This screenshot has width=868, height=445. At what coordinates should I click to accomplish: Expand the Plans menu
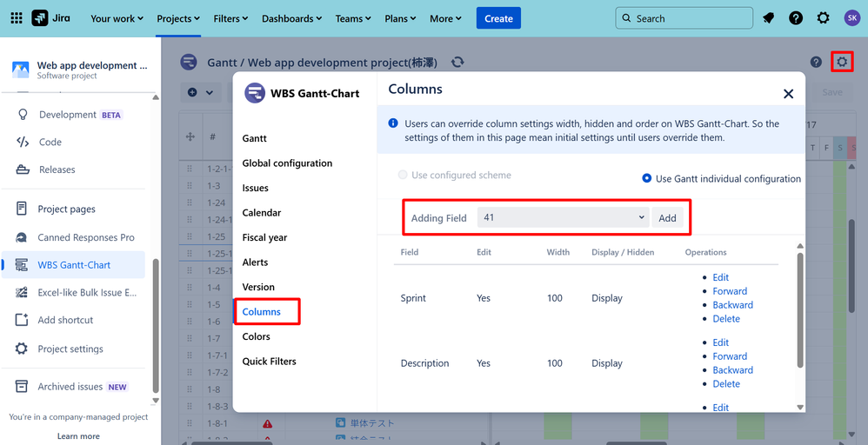pyautogui.click(x=400, y=18)
